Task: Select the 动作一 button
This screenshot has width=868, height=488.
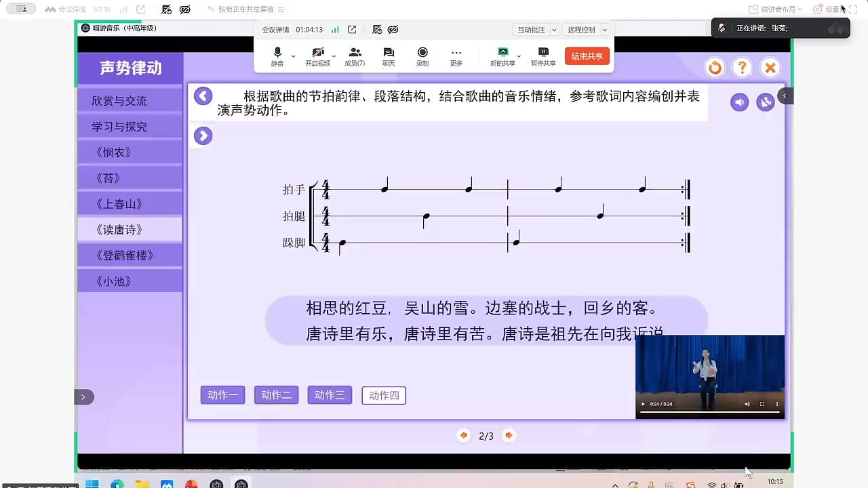Action: [x=223, y=395]
